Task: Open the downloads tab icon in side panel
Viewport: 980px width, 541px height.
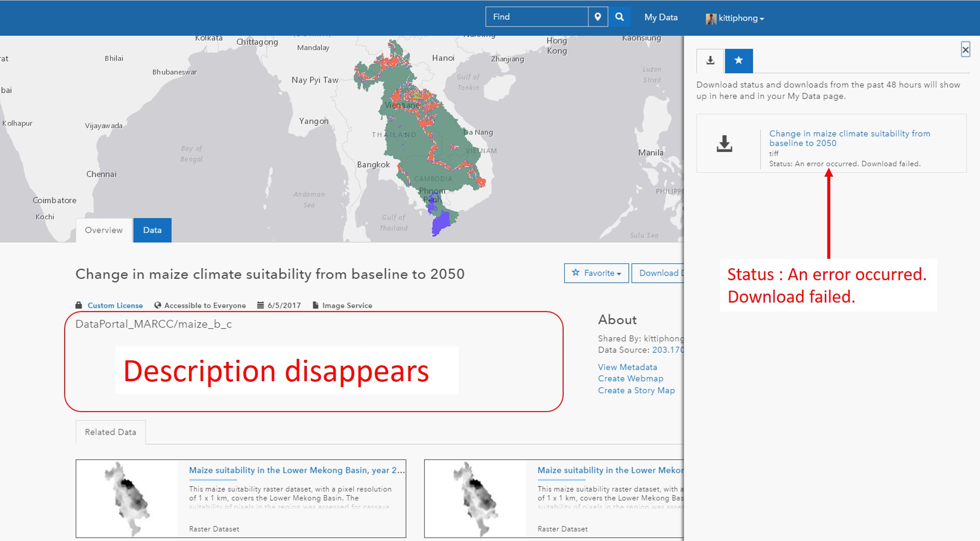Action: pyautogui.click(x=710, y=61)
